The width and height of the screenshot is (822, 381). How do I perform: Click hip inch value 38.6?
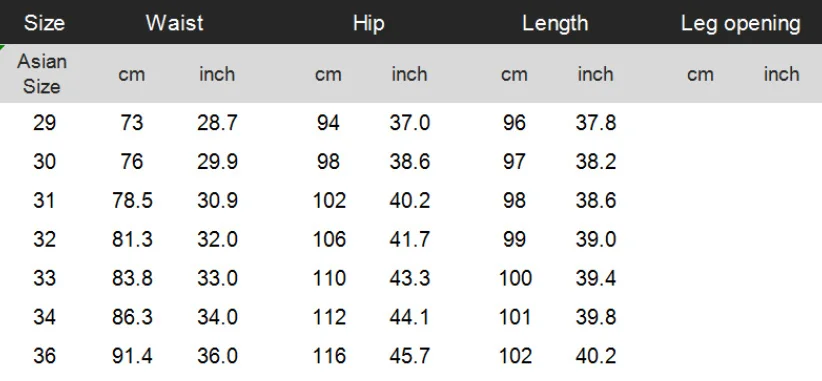pos(409,161)
